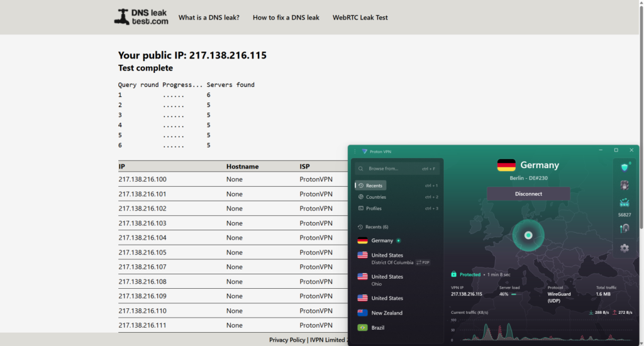Click the port number 56827
This screenshot has height=346, width=644.
click(625, 215)
